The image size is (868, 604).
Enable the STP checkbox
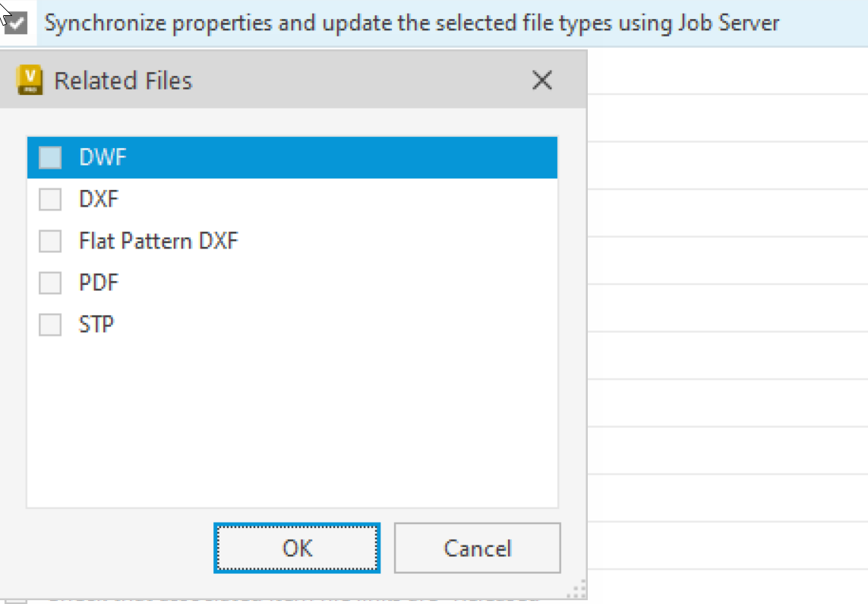49,324
